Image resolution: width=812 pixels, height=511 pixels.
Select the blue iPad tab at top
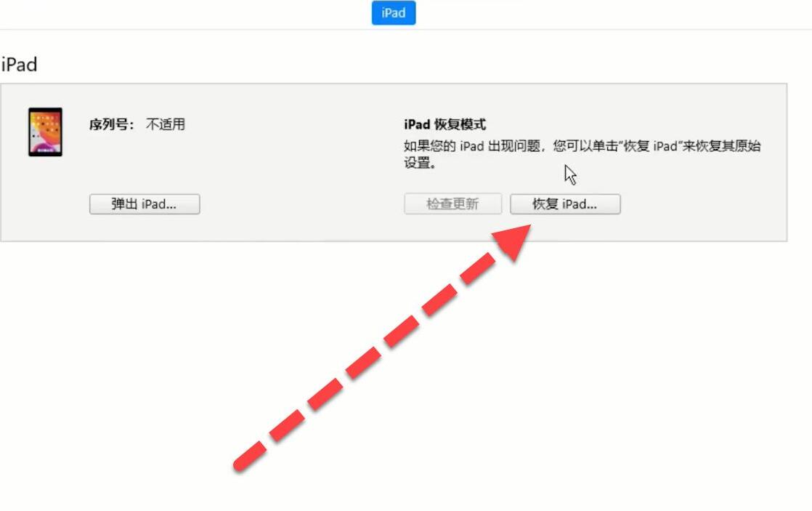[x=394, y=12]
